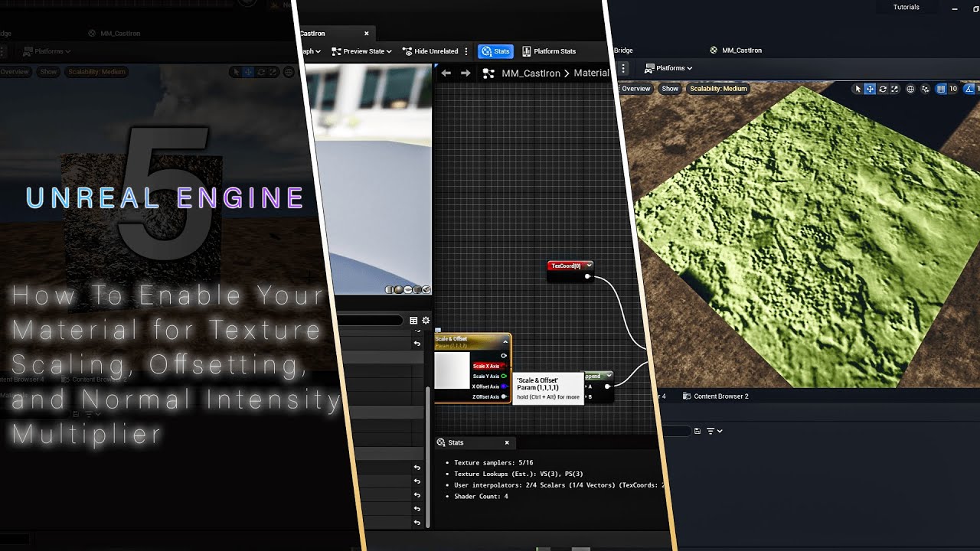Click the Scale X Axis pin
Viewport: 980px width, 551px height.
click(x=504, y=367)
